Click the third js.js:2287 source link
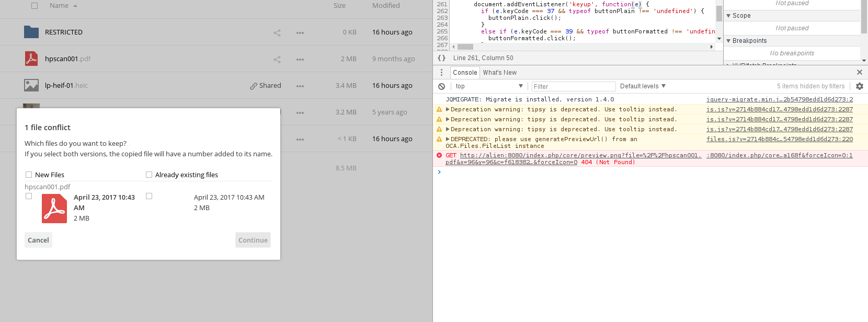Screen dimensions: 868x322 (x=779, y=129)
